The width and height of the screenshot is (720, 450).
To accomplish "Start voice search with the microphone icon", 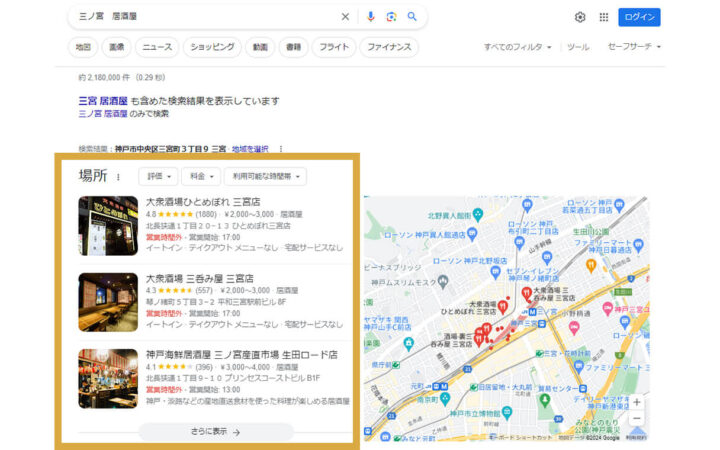I will [x=371, y=17].
